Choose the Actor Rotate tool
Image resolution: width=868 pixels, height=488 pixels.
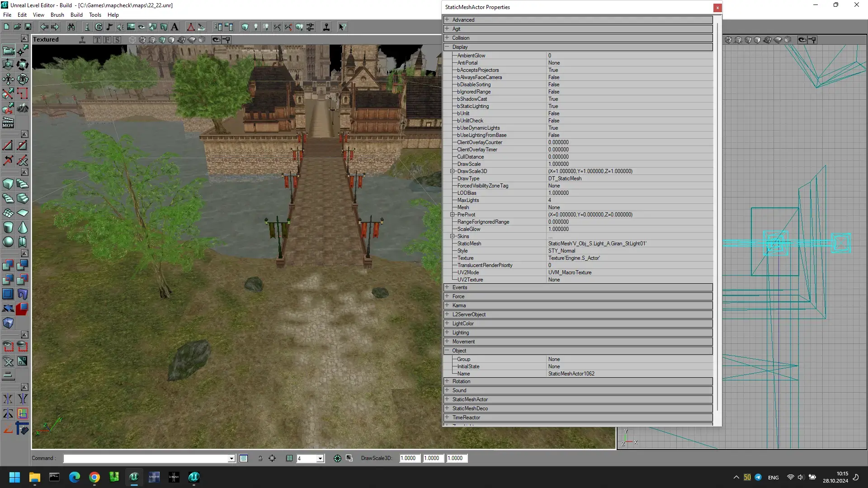point(22,65)
